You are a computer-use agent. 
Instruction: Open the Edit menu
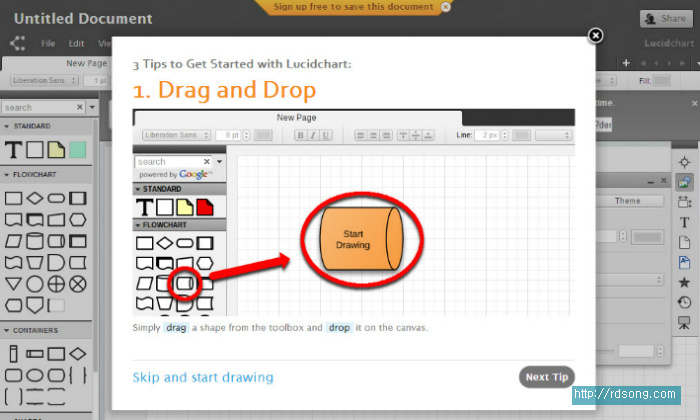76,44
